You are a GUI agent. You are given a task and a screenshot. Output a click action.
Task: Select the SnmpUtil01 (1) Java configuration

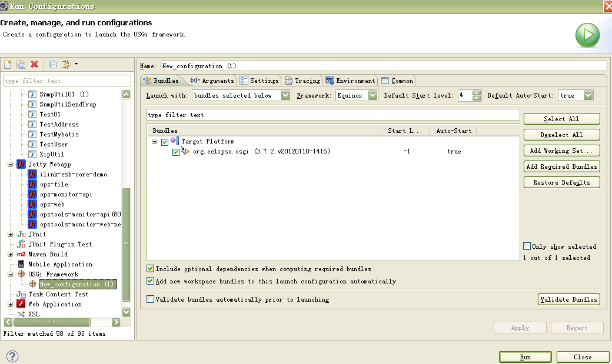[x=64, y=94]
